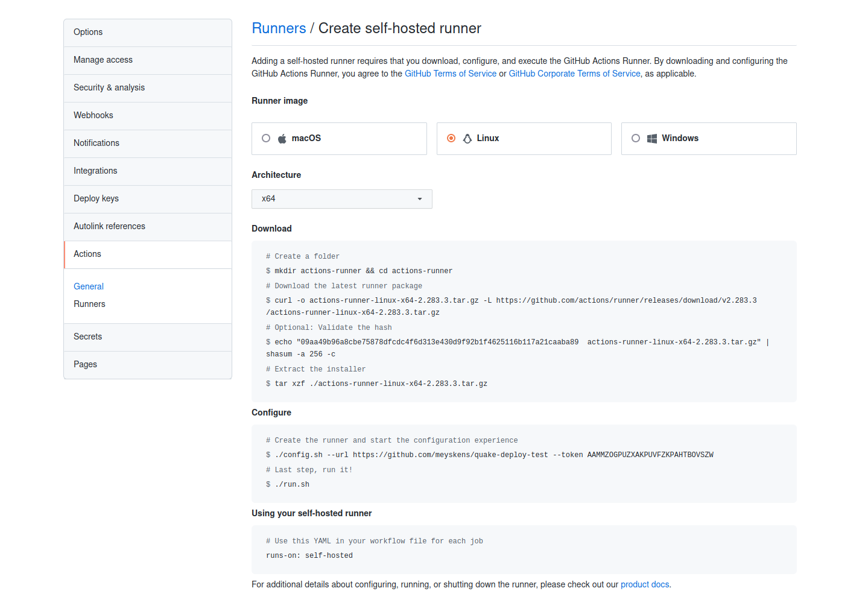Open GitHub Corporate Terms of Service link
Screen dimensions: 868x591
pos(574,74)
